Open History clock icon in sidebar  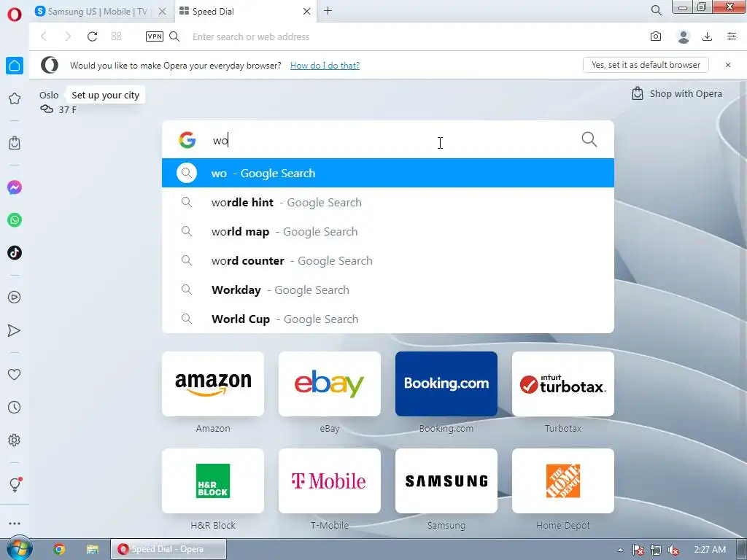[15, 407]
